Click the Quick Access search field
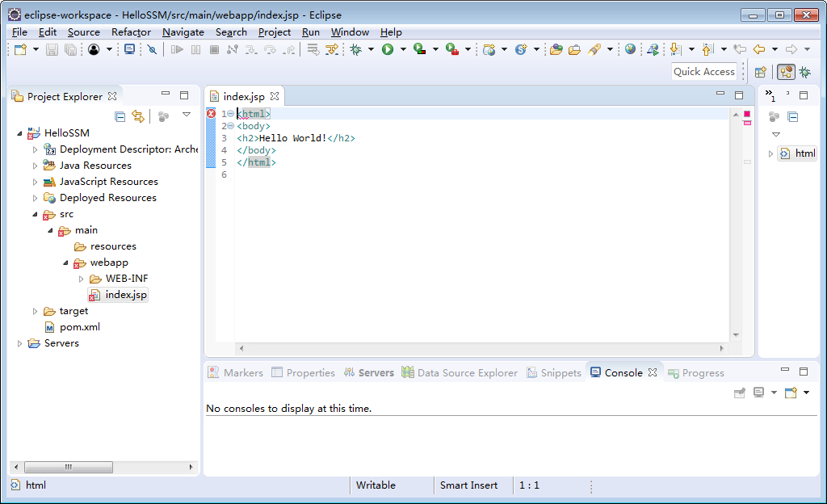 pyautogui.click(x=704, y=72)
